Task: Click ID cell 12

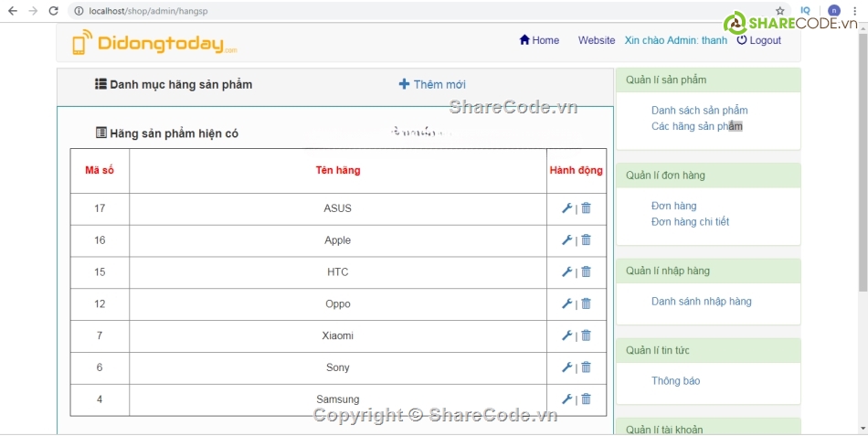Action: pos(100,304)
